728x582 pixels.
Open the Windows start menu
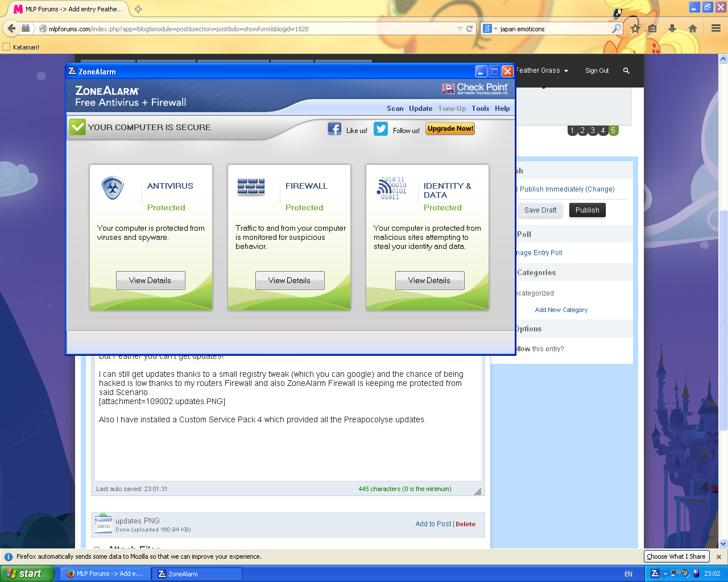[x=27, y=573]
